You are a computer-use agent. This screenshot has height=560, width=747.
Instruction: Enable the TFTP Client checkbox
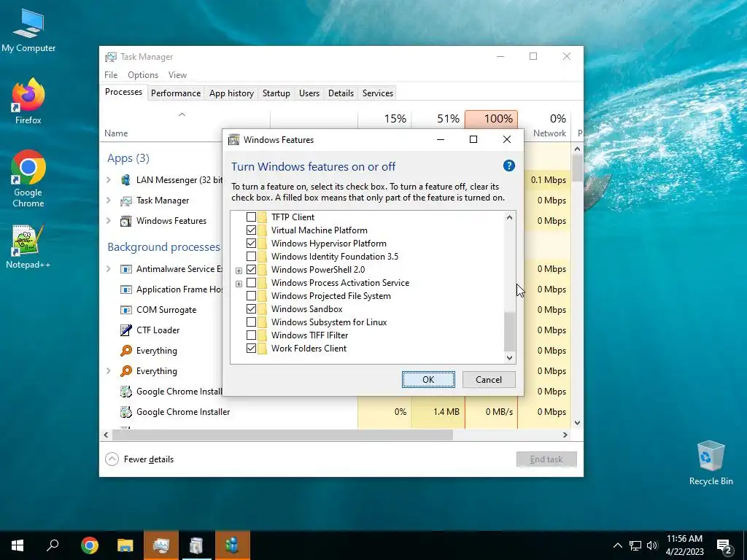251,217
